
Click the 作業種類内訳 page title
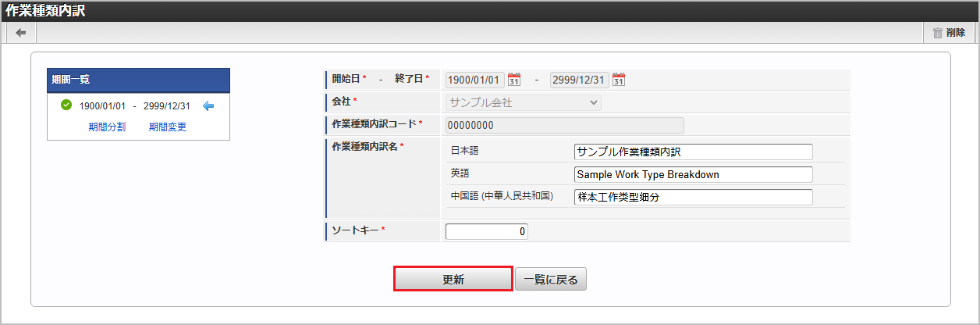point(46,11)
